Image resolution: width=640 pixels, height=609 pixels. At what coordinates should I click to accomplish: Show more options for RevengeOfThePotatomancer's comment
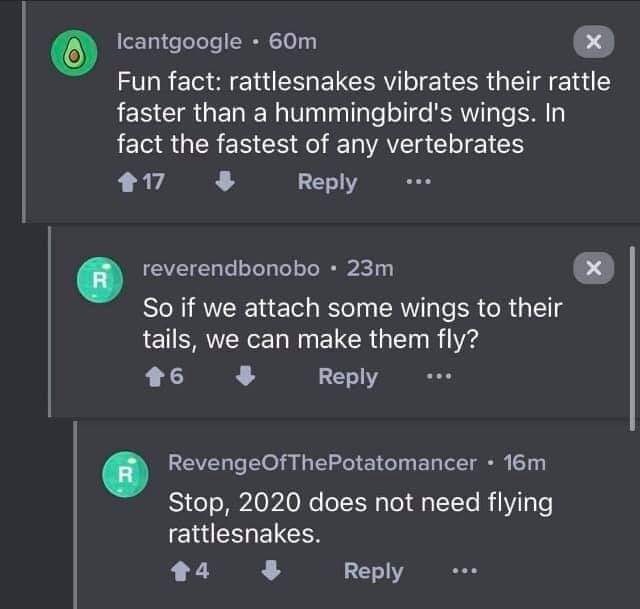tap(464, 571)
